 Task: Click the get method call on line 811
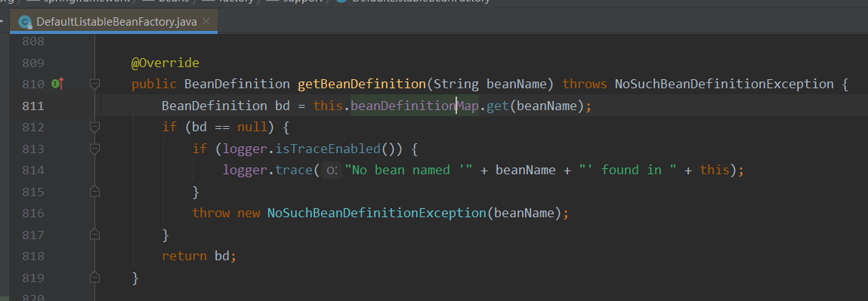[498, 106]
